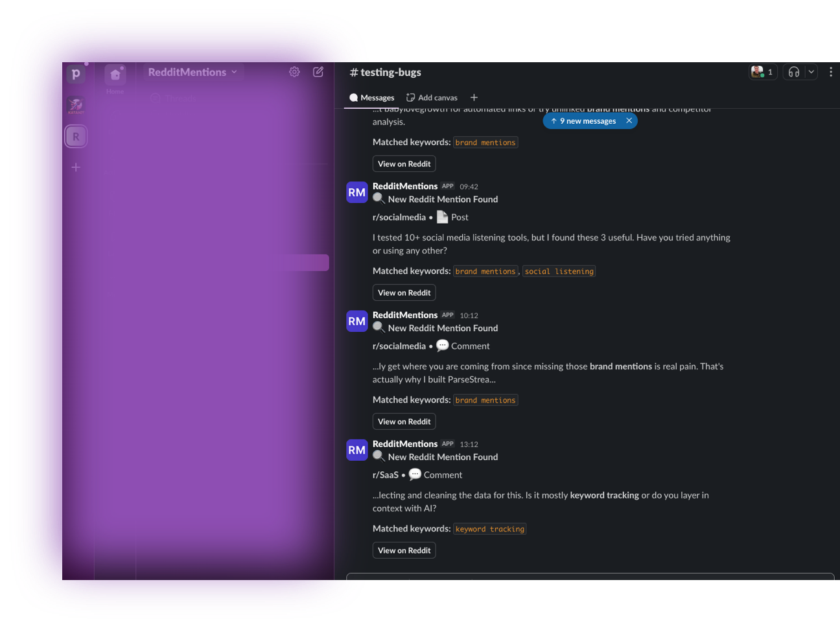Click the 09:42 timestamp

point(469,187)
